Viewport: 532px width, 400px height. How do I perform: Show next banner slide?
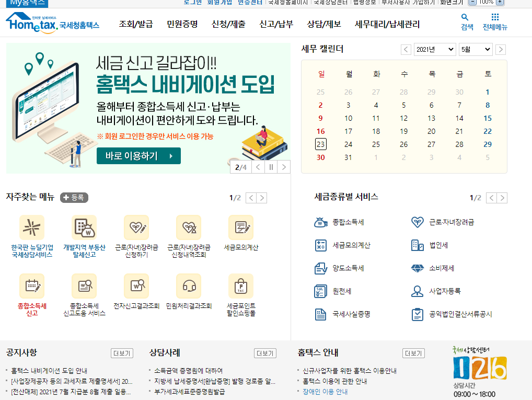284,167
